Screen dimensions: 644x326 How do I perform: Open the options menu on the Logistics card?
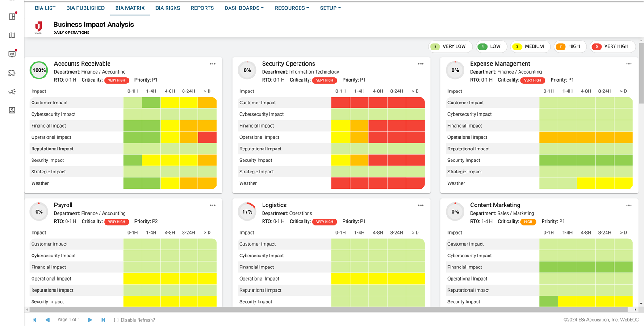(x=421, y=205)
